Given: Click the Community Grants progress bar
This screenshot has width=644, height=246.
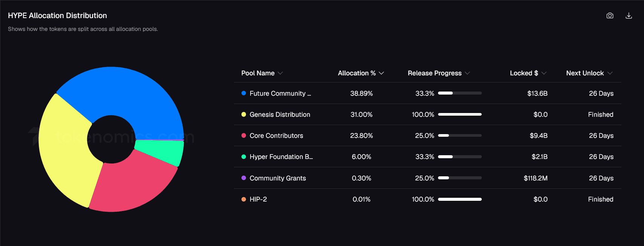Looking at the screenshot, I should pyautogui.click(x=460, y=178).
